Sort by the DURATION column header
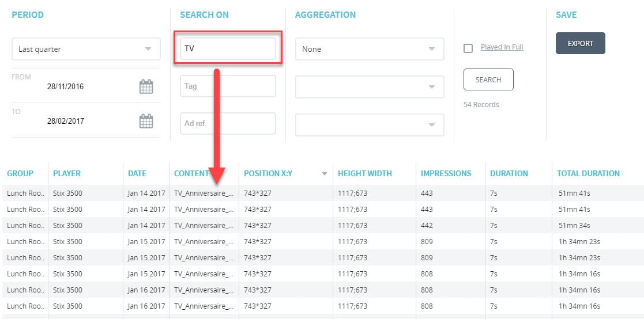The height and width of the screenshot is (319, 644). click(509, 173)
